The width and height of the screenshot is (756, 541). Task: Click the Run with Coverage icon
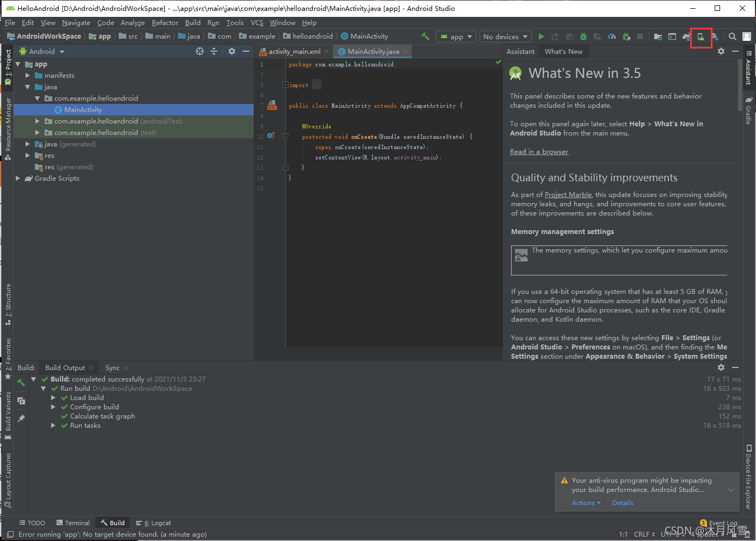point(598,36)
